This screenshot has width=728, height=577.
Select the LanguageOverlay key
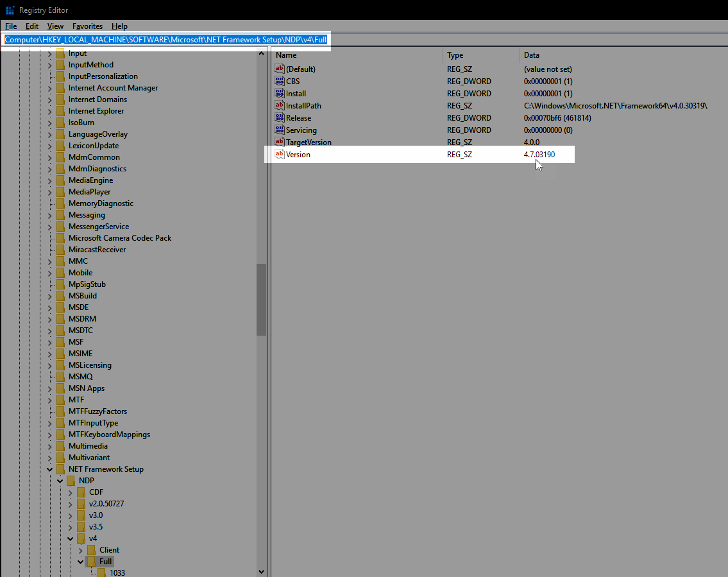point(98,133)
